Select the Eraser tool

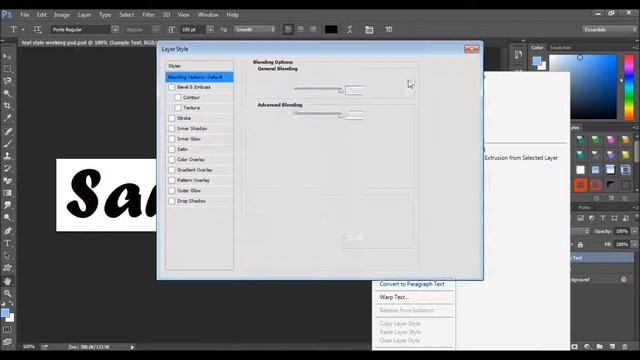click(x=7, y=180)
